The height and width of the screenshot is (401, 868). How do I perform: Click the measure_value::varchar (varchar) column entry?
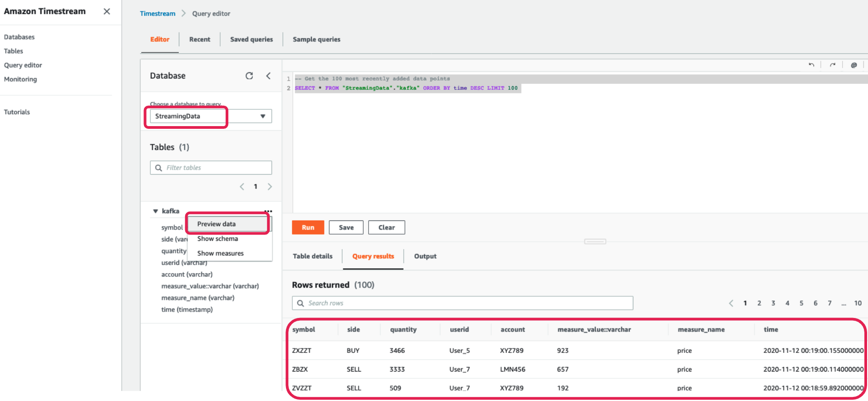210,286
